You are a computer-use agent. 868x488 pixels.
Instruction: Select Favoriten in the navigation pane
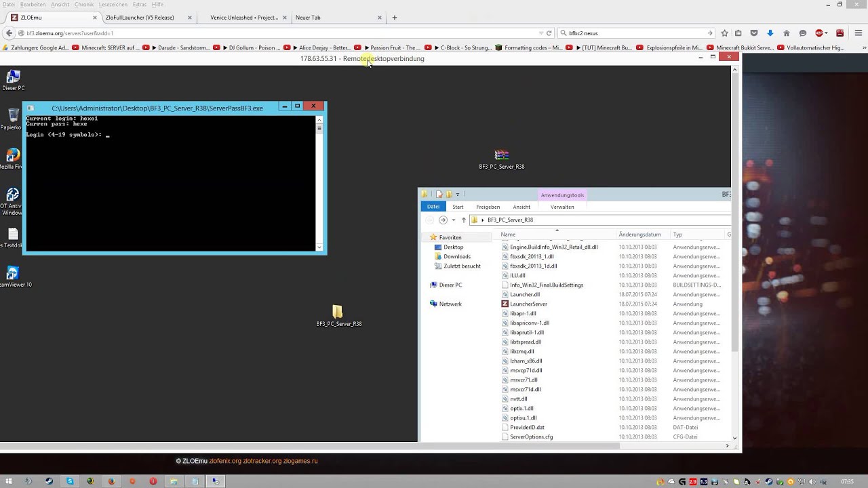coord(450,237)
